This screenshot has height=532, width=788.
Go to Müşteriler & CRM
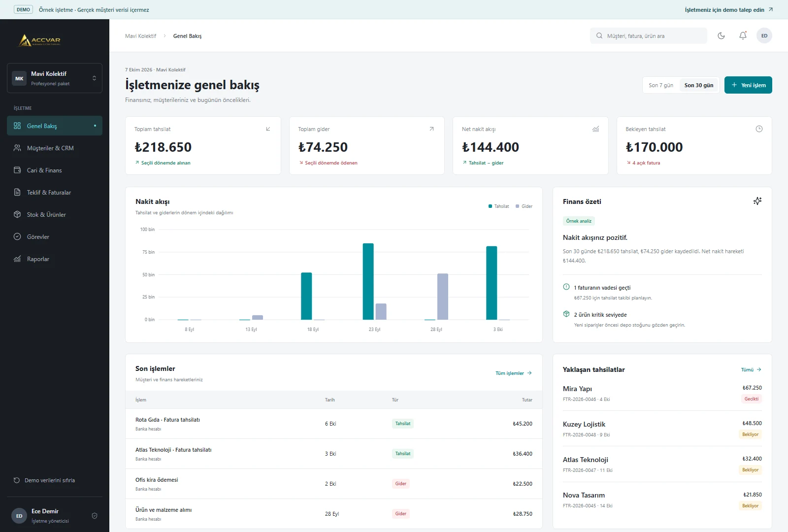click(55, 148)
